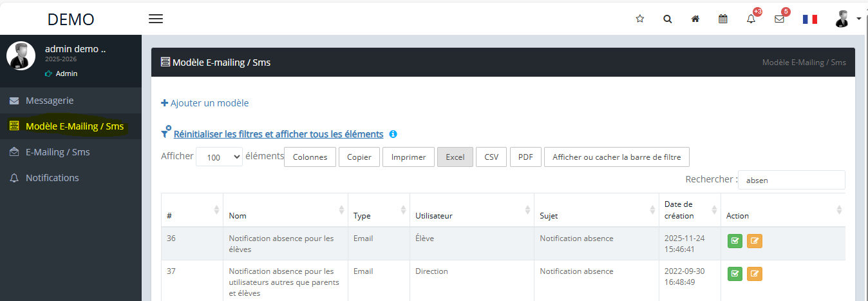Screen dimensions: 868x301
Task: Click info icon beside reset filters link
Action: click(393, 134)
